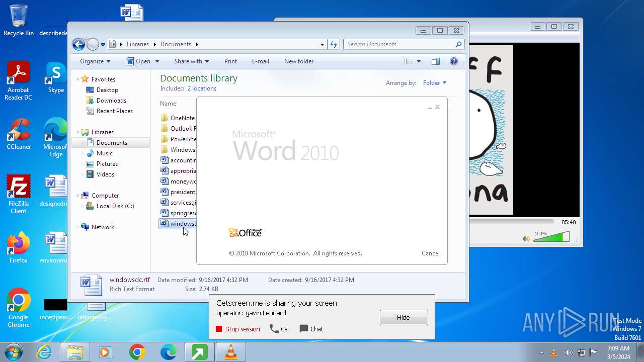
Task: Click the Print toolbar item
Action: pyautogui.click(x=230, y=61)
